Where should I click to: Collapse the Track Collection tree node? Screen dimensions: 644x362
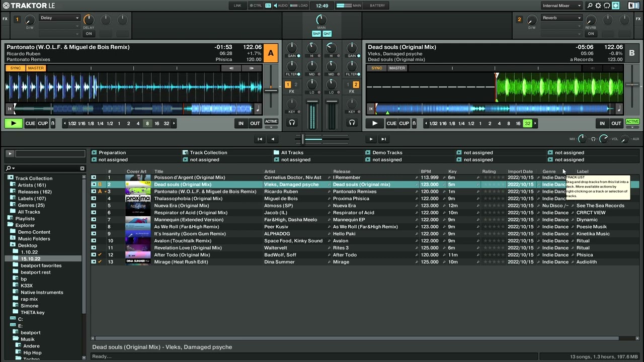[x=10, y=178]
